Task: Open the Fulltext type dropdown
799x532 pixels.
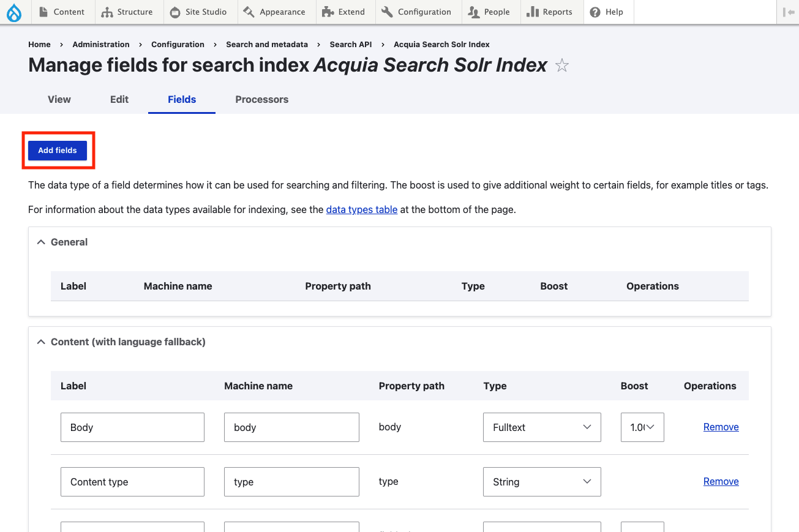Action: (x=542, y=427)
